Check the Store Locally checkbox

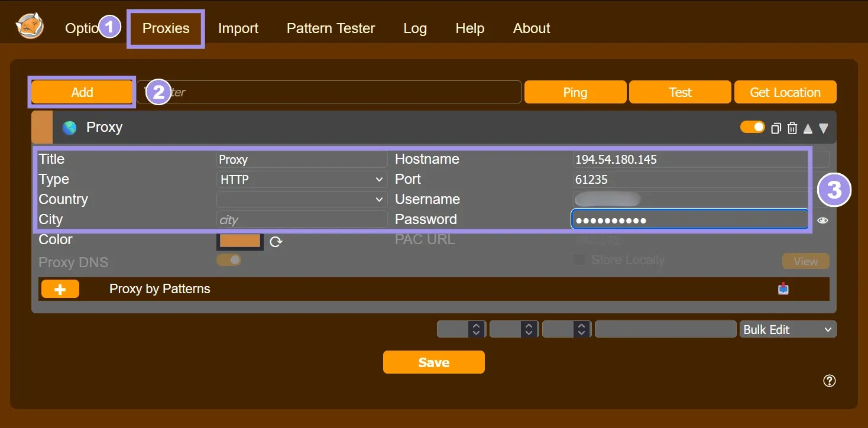pyautogui.click(x=579, y=260)
